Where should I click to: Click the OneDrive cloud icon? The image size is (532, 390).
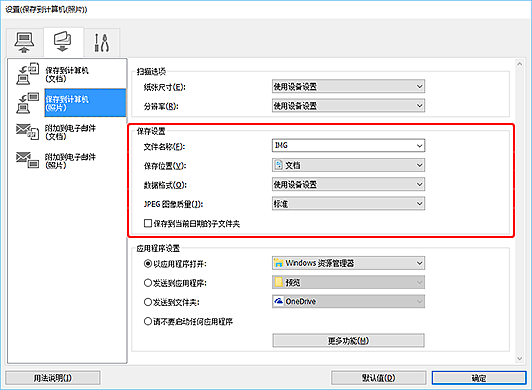[x=279, y=301]
